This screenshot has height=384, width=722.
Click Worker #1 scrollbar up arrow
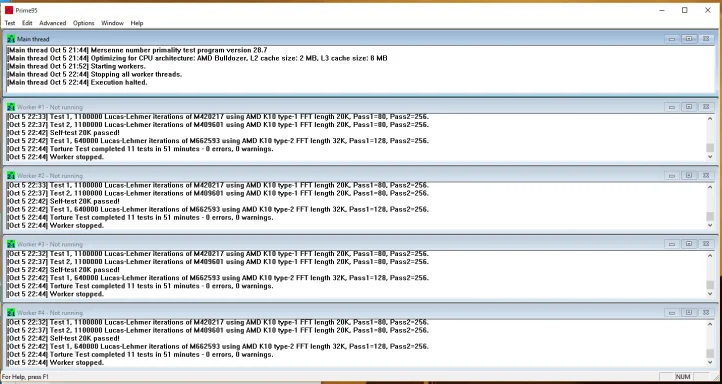[x=710, y=118]
